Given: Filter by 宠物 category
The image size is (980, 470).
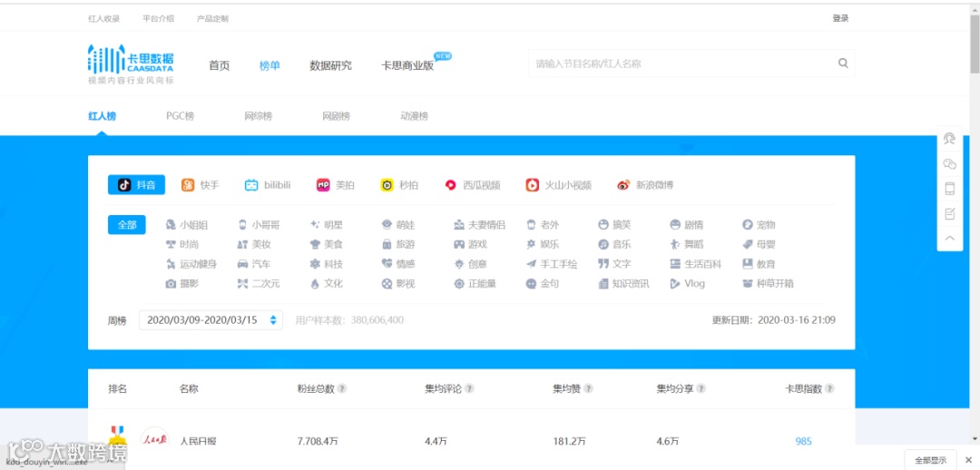Looking at the screenshot, I should coord(759,225).
